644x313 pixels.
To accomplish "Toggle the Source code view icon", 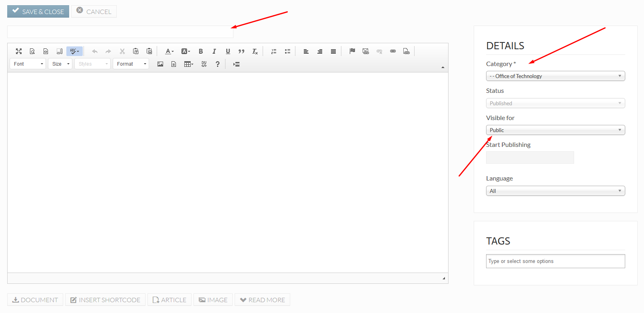I will point(46,51).
